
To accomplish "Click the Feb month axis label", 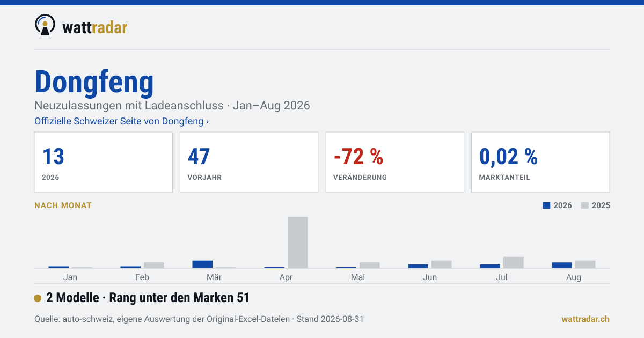I will pos(142,277).
